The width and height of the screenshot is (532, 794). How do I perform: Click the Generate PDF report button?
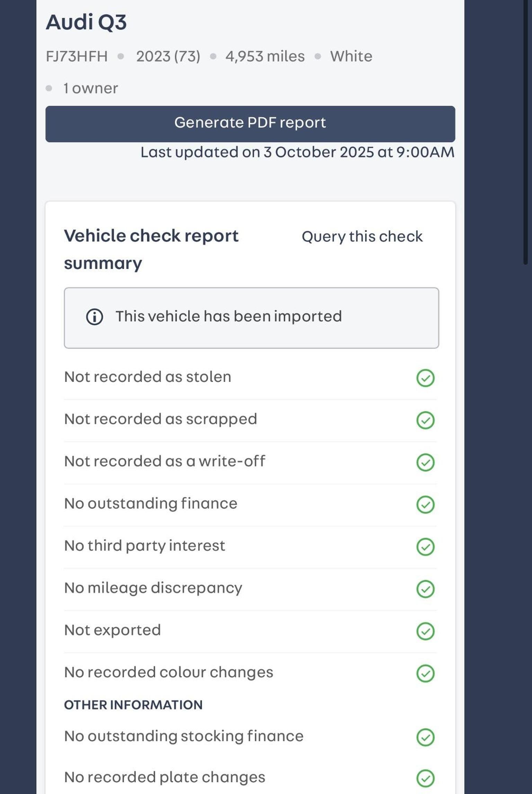point(250,124)
